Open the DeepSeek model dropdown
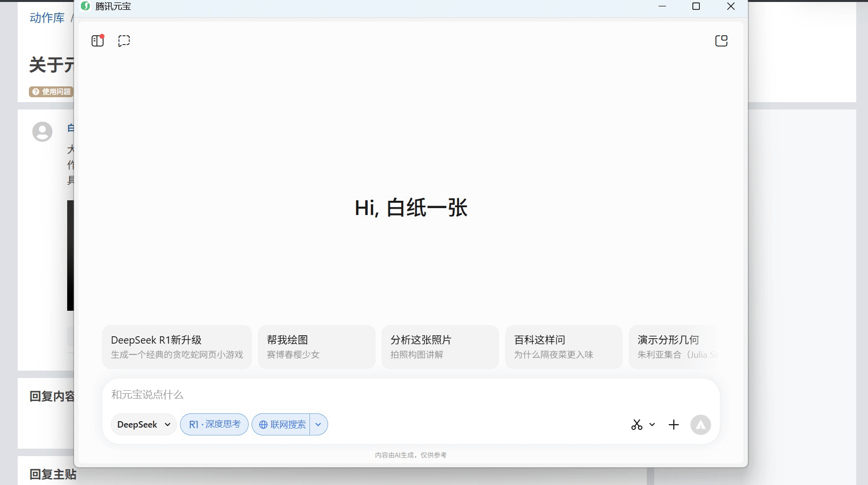This screenshot has height=485, width=868. point(144,425)
